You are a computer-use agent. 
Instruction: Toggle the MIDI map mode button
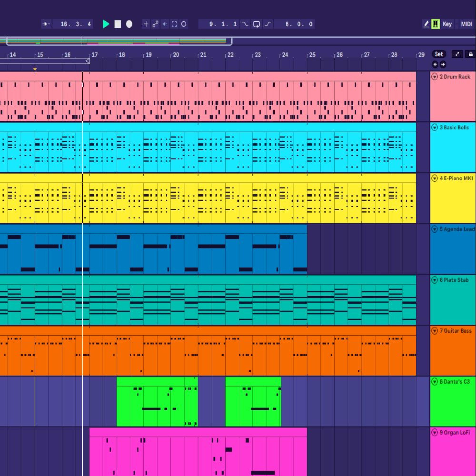point(466,24)
